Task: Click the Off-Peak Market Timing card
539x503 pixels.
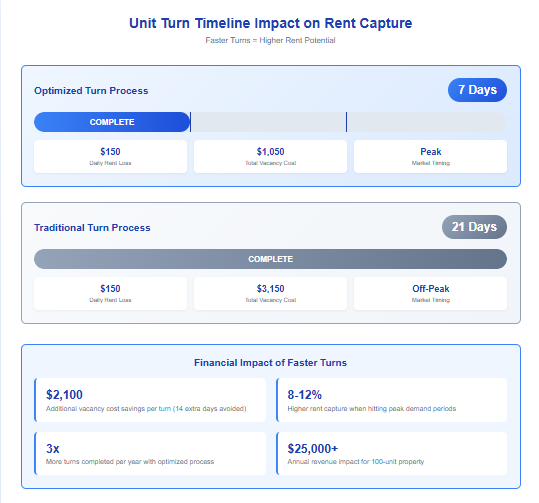Action: [x=430, y=293]
